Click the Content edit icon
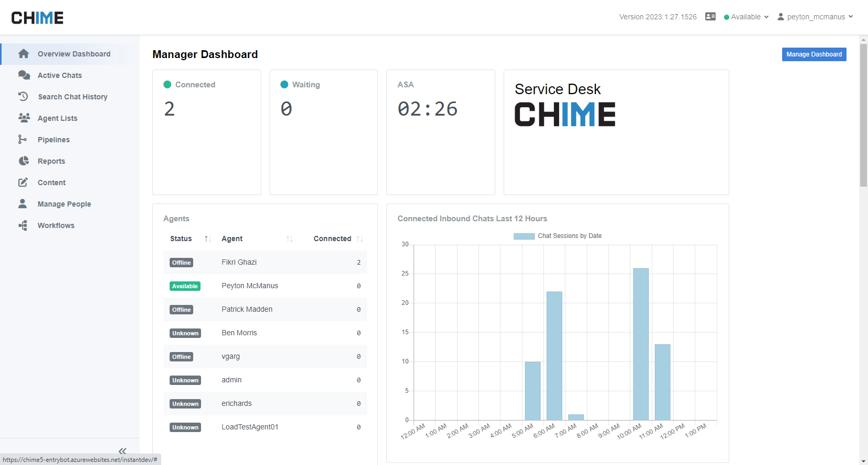This screenshot has height=465, width=868. (x=23, y=182)
